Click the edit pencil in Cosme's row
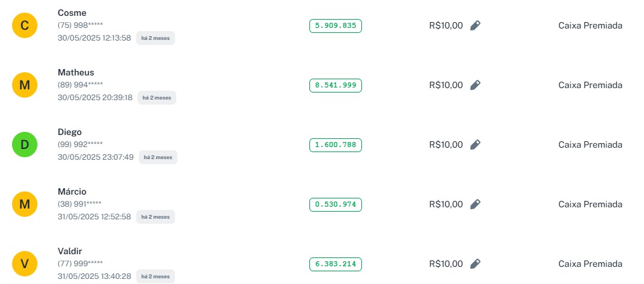This screenshot has height=284, width=644. click(475, 25)
